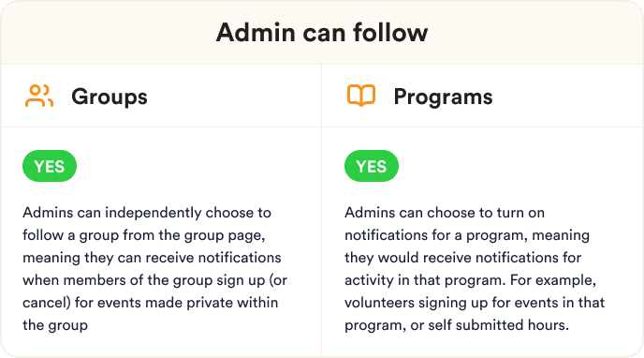This screenshot has height=358, width=644.
Task: Click the Groups column heading
Action: pyautogui.click(x=110, y=97)
